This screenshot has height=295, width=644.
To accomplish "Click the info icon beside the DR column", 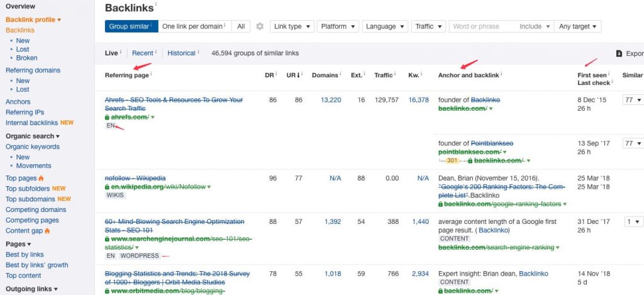I will [276, 74].
